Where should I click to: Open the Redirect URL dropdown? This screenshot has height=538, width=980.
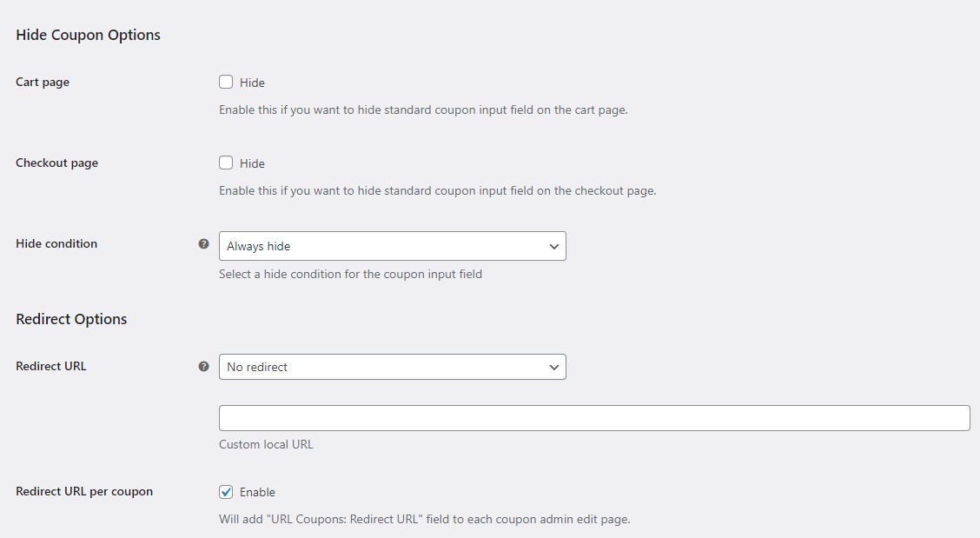point(393,367)
